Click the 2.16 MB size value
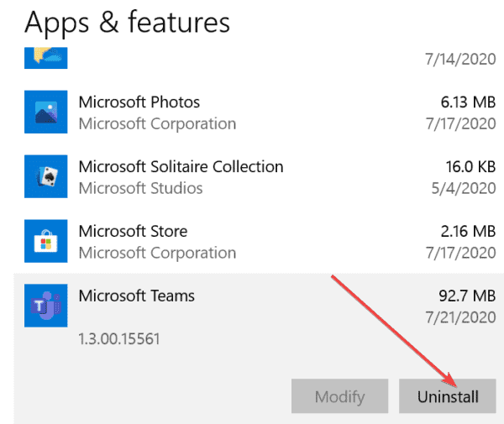The height and width of the screenshot is (424, 504). (469, 231)
